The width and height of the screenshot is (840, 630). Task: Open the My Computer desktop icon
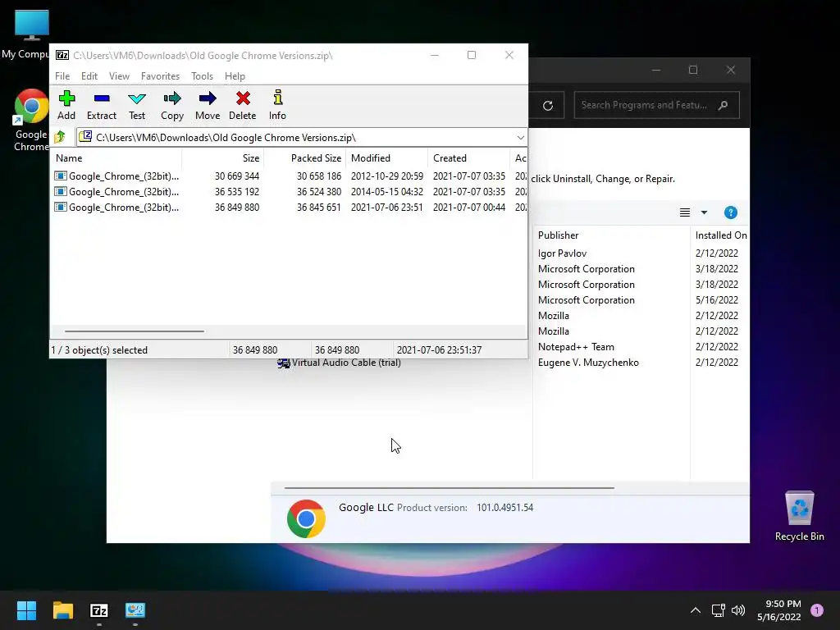28,34
